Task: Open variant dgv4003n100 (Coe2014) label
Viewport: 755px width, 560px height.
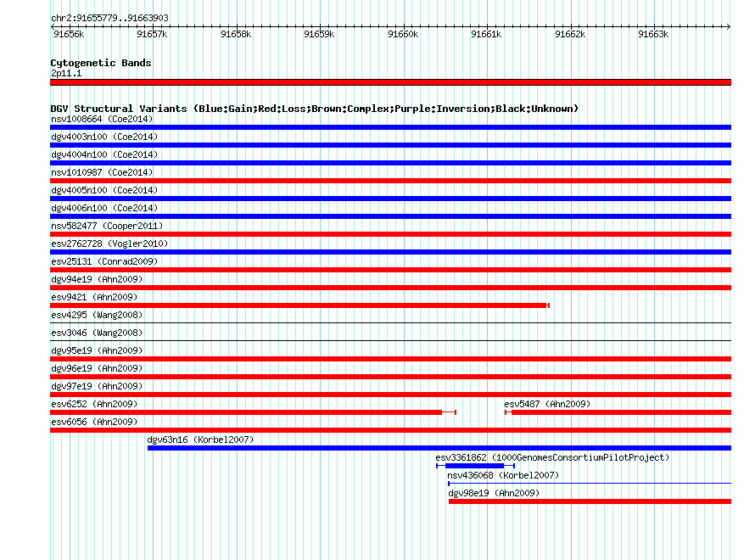Action: [104, 137]
